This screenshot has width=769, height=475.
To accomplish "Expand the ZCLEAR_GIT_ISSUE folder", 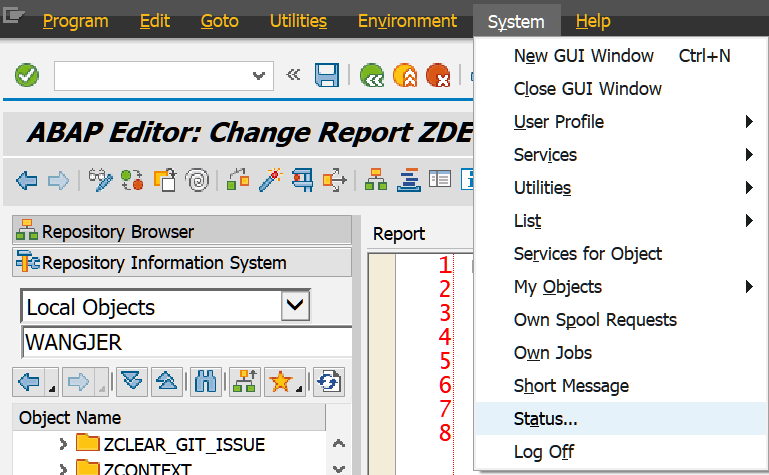I will pyautogui.click(x=63, y=444).
